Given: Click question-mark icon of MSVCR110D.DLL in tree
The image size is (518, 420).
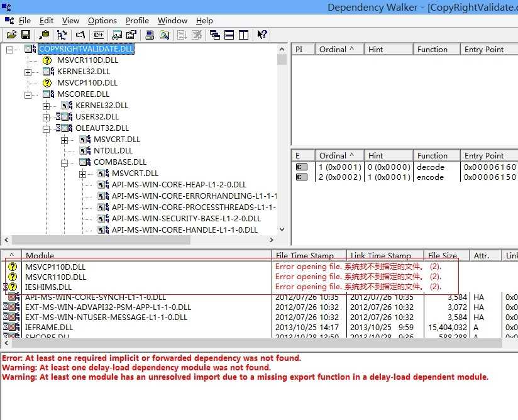Looking at the screenshot, I should point(47,60).
